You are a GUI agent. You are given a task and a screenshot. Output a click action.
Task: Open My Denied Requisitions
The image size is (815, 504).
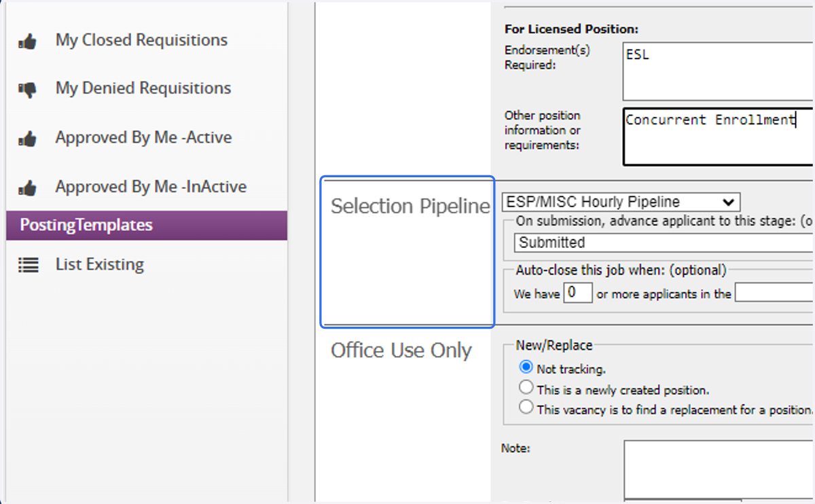pos(143,88)
